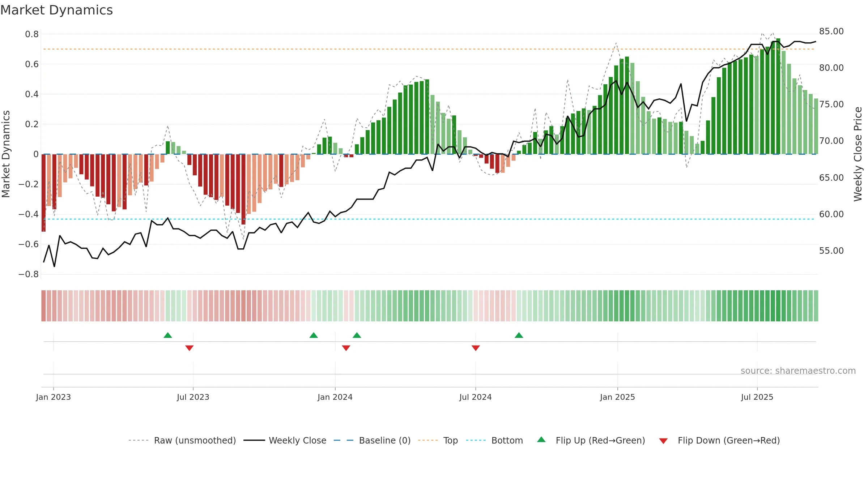Click the 55.00 price axis tick
The width and height of the screenshot is (868, 488).
831,251
